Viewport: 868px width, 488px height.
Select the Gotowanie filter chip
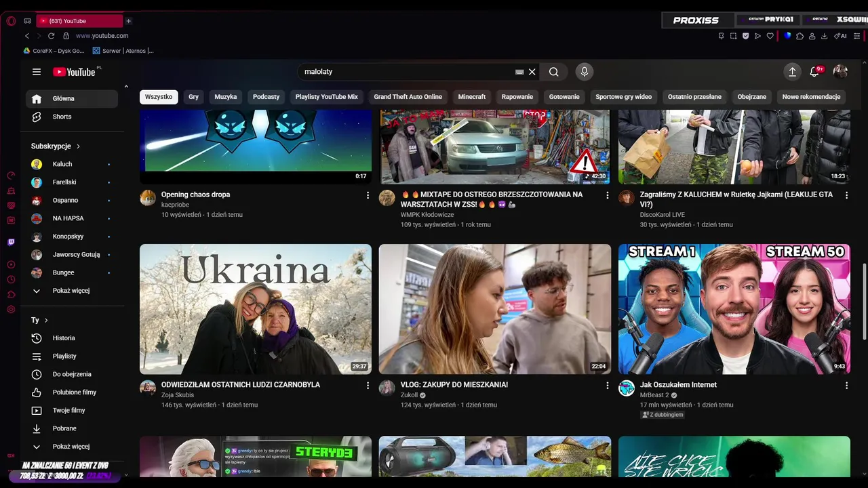[x=564, y=97]
